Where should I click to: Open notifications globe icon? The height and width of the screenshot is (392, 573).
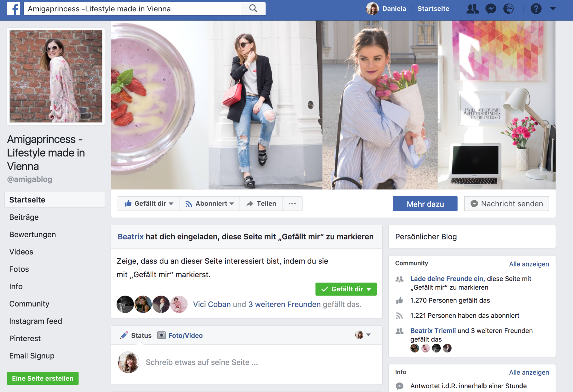pyautogui.click(x=508, y=9)
